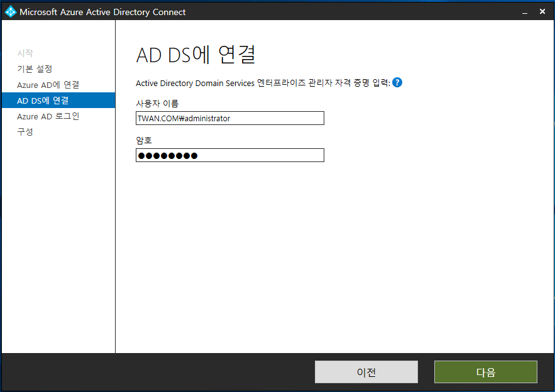This screenshot has width=555, height=392.
Task: Click the 암호 label text
Action: (144, 141)
